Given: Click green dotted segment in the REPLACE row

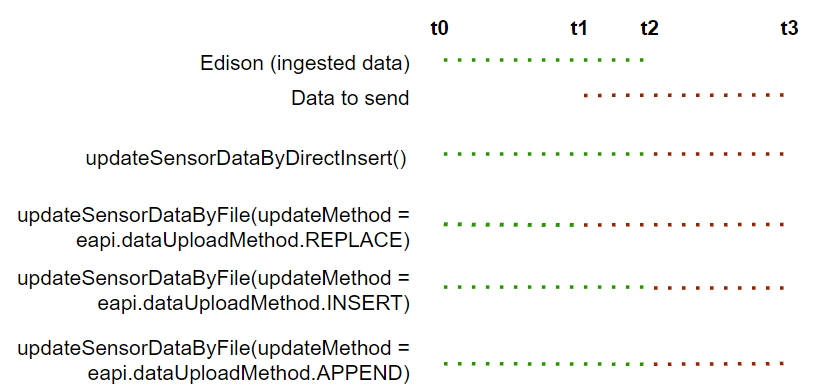Looking at the screenshot, I should tap(508, 225).
